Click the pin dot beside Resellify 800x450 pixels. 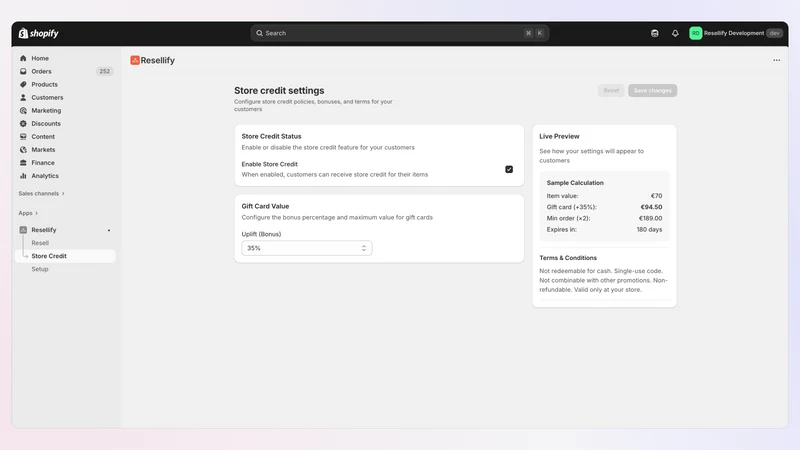point(109,230)
